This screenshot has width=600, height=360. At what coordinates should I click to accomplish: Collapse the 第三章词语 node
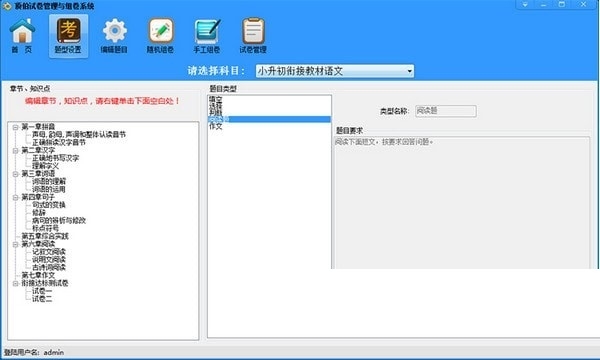15,174
